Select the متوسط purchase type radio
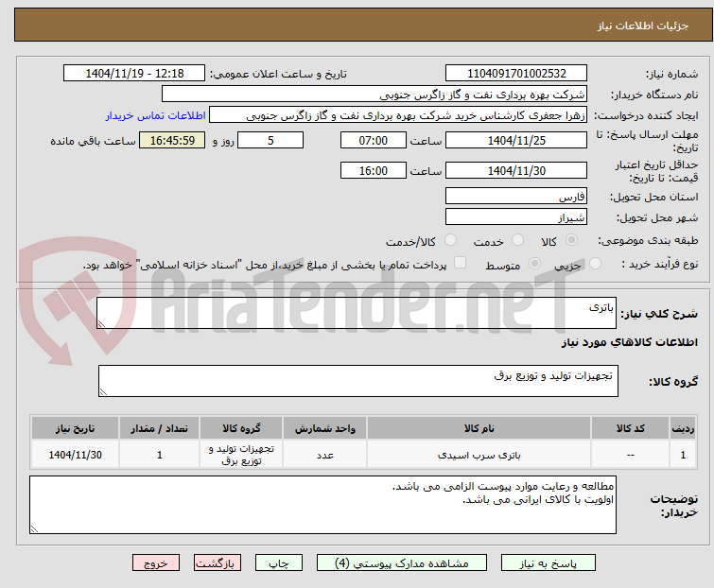714x588 pixels. (534, 264)
